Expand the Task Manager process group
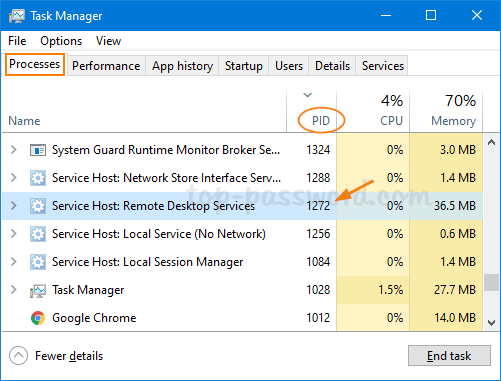This screenshot has width=501, height=381. (x=14, y=290)
